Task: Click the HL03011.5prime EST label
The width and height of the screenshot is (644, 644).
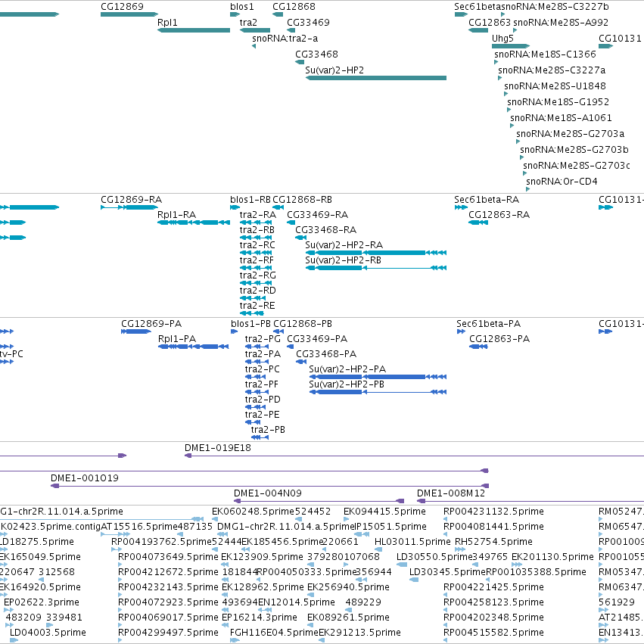Action: tap(412, 542)
